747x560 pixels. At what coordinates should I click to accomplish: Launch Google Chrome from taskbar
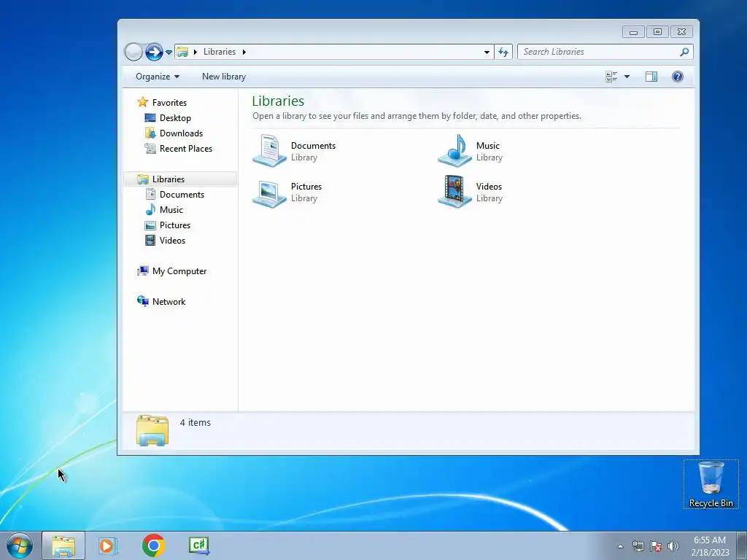[x=154, y=545]
